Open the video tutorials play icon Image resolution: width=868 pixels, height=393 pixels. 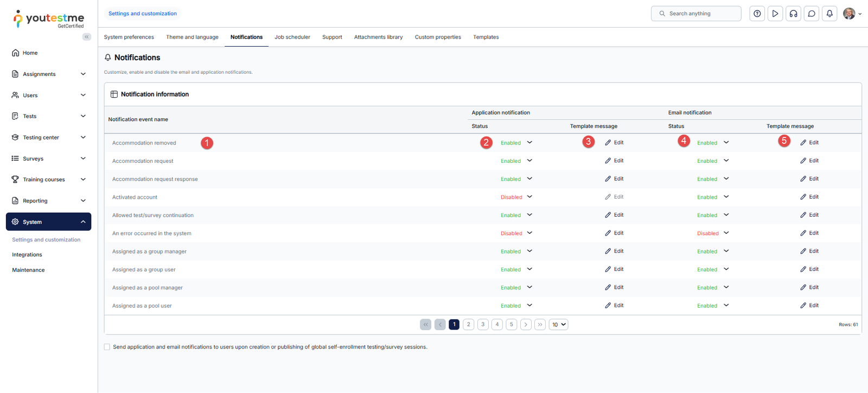[x=775, y=14]
